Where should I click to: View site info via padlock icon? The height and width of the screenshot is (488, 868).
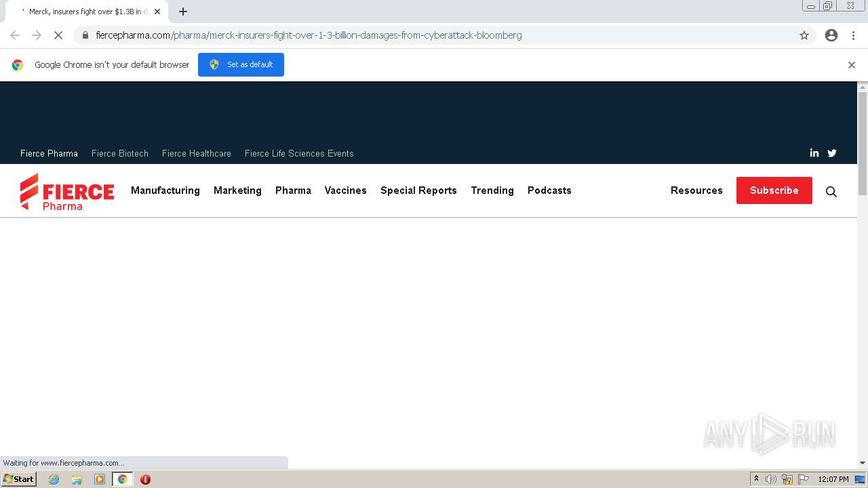(85, 35)
